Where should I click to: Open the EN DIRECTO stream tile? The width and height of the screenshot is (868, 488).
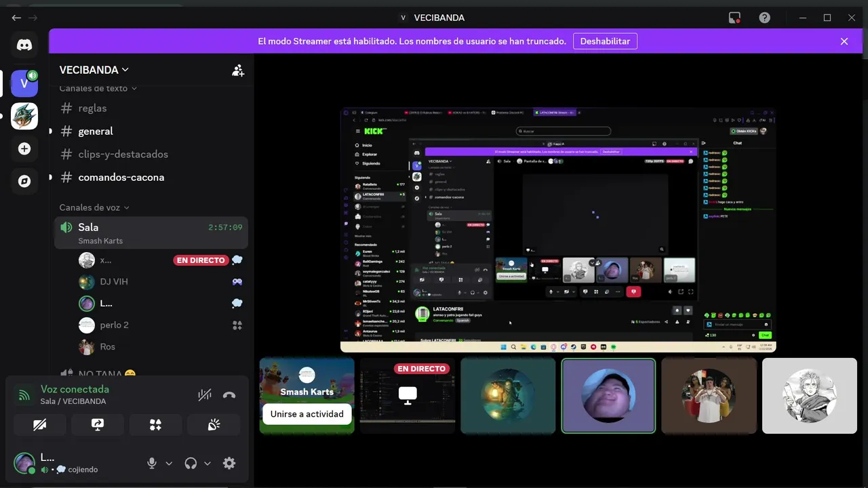408,396
